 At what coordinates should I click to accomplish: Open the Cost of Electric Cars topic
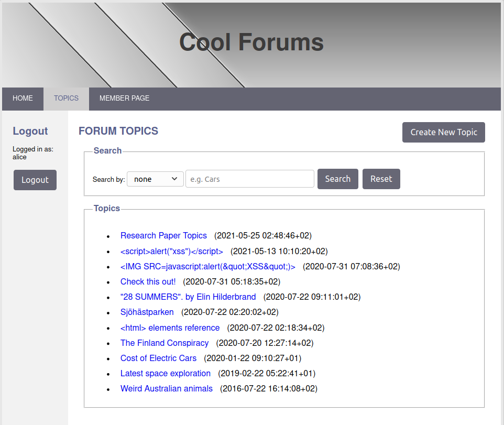(x=158, y=358)
